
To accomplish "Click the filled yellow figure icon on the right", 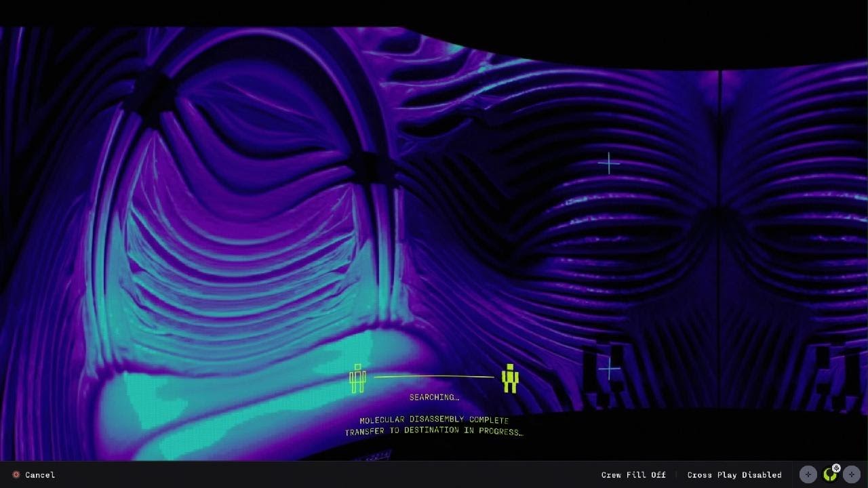I will pos(510,378).
